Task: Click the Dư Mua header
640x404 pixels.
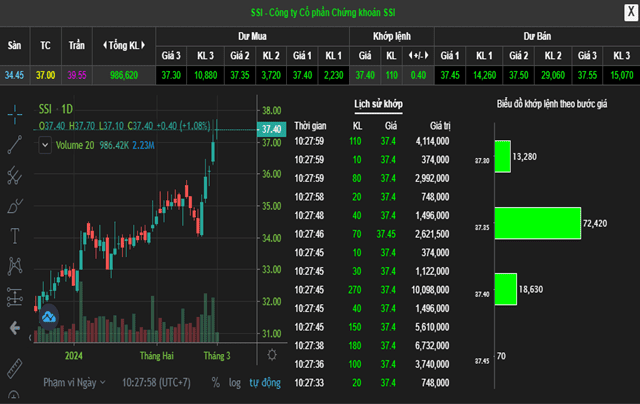Action: 252,36
